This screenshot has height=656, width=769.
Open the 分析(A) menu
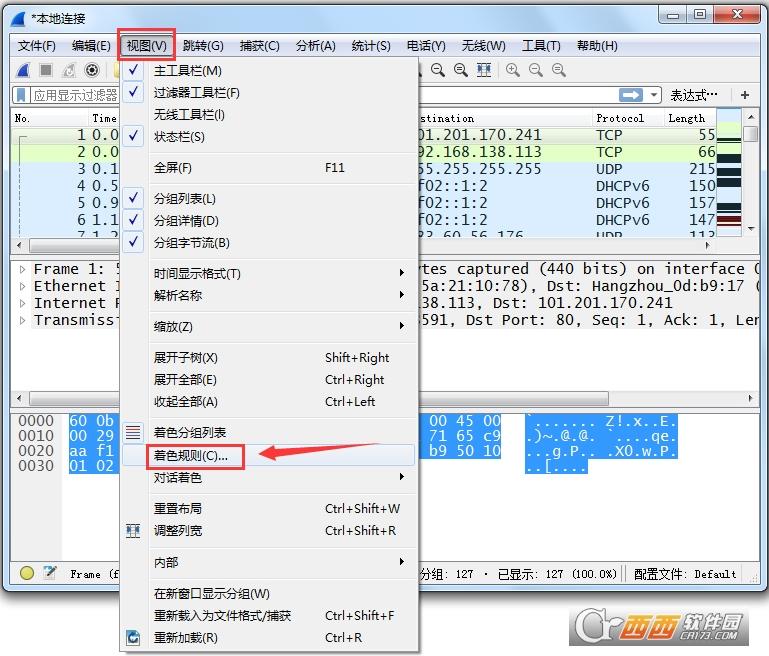point(316,46)
